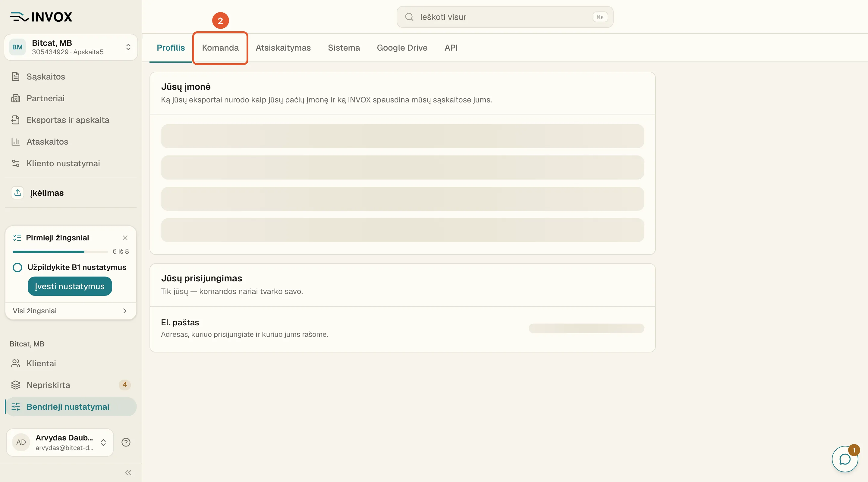
Task: Click the '6 iš 8' progress text
Action: click(121, 252)
